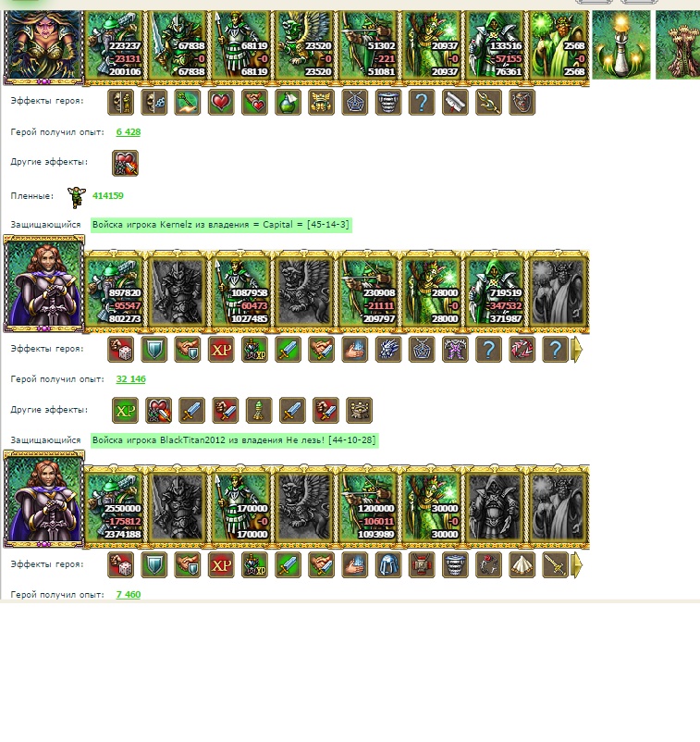Select the hooded unit card showing 719519
The width and height of the screenshot is (700, 742).
495,291
